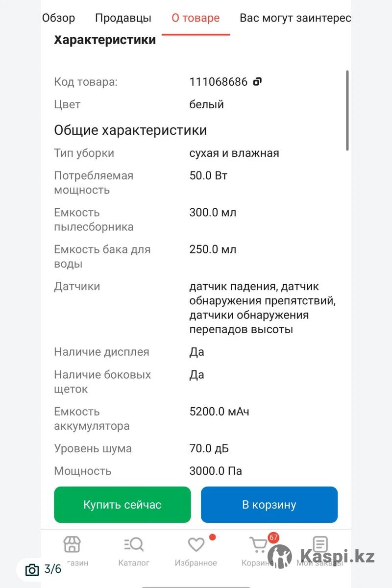The image size is (392, 588).
Task: Select the О товаре tab
Action: (x=196, y=18)
